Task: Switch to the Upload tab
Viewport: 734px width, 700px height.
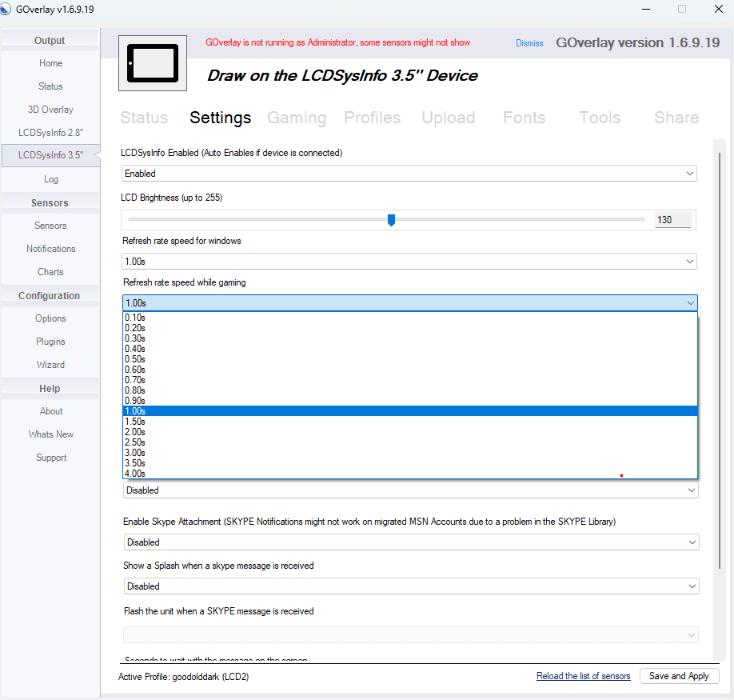Action: pos(449,118)
